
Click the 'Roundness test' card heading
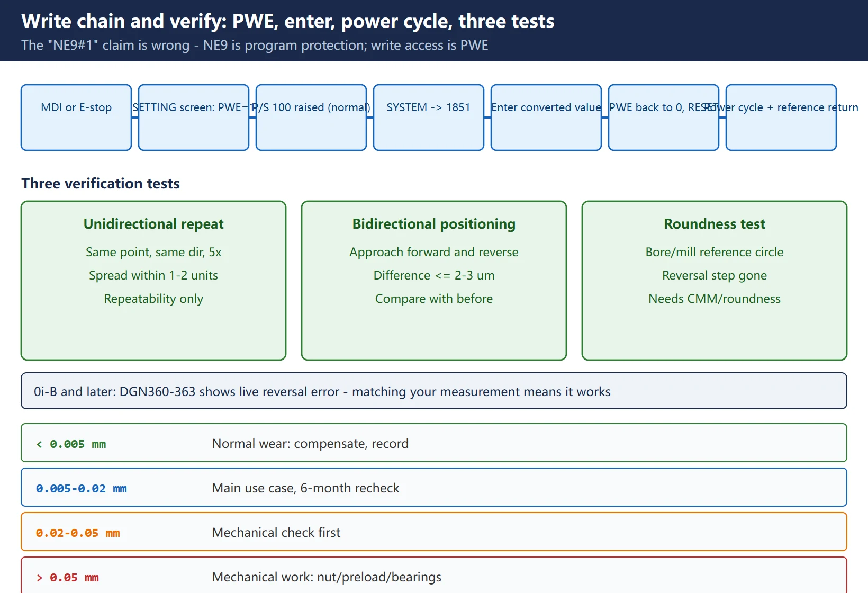tap(715, 224)
